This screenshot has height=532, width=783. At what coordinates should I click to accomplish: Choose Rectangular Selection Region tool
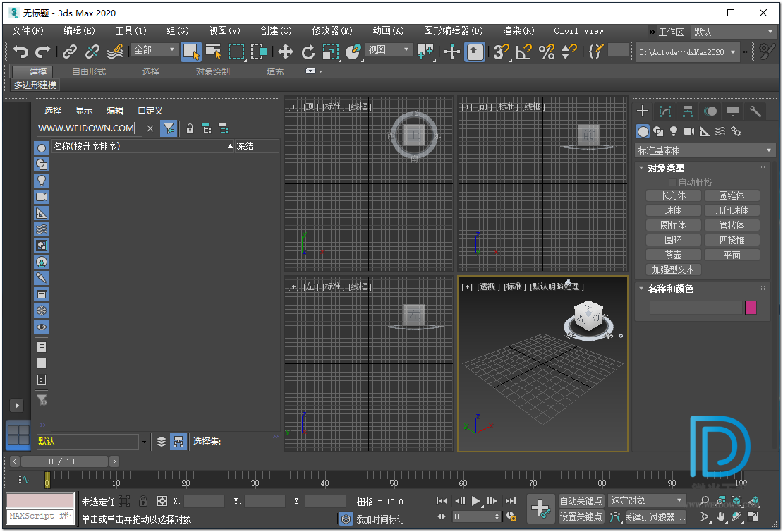point(236,52)
